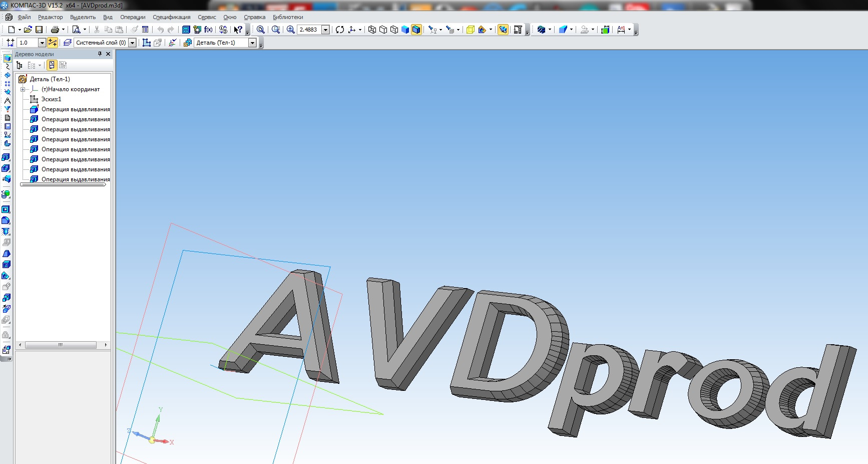Open the variables f(x) panel
The width and height of the screenshot is (868, 464).
[x=208, y=30]
